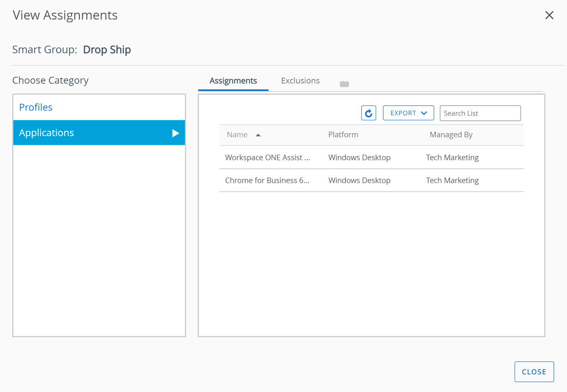Close the View Assignments dialog with the X

[549, 15]
